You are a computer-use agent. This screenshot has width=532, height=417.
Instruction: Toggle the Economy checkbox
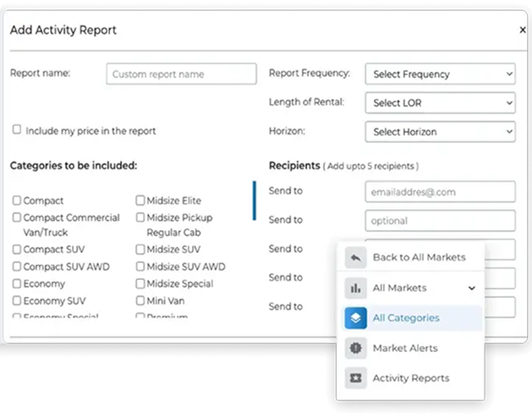[x=17, y=283]
